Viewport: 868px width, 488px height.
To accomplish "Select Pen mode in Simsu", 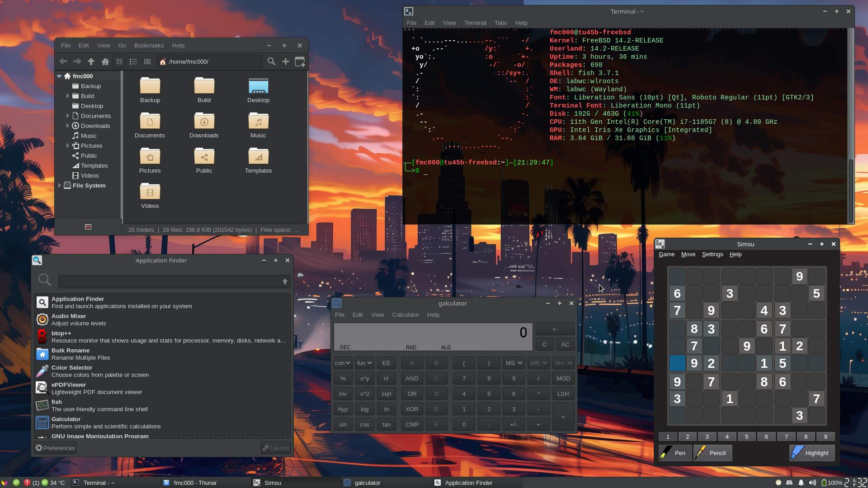I will [x=675, y=453].
